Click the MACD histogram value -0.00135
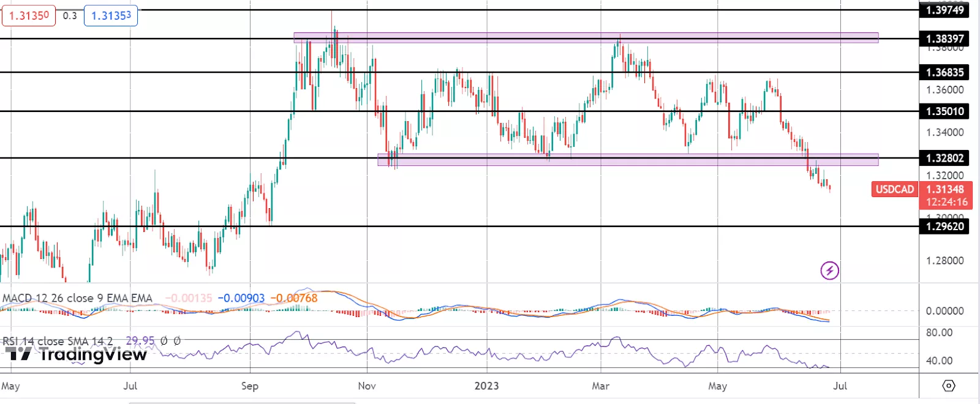980x404 pixels. point(187,298)
